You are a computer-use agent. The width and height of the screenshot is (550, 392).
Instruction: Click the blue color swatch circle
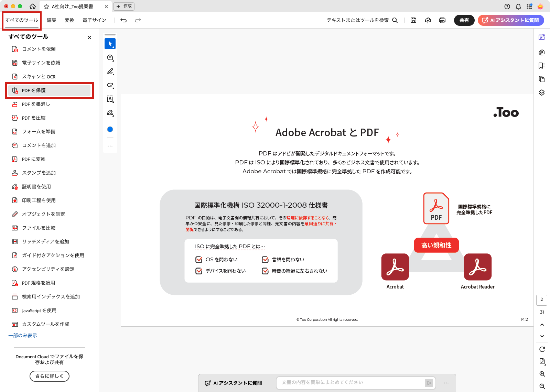[x=110, y=129]
